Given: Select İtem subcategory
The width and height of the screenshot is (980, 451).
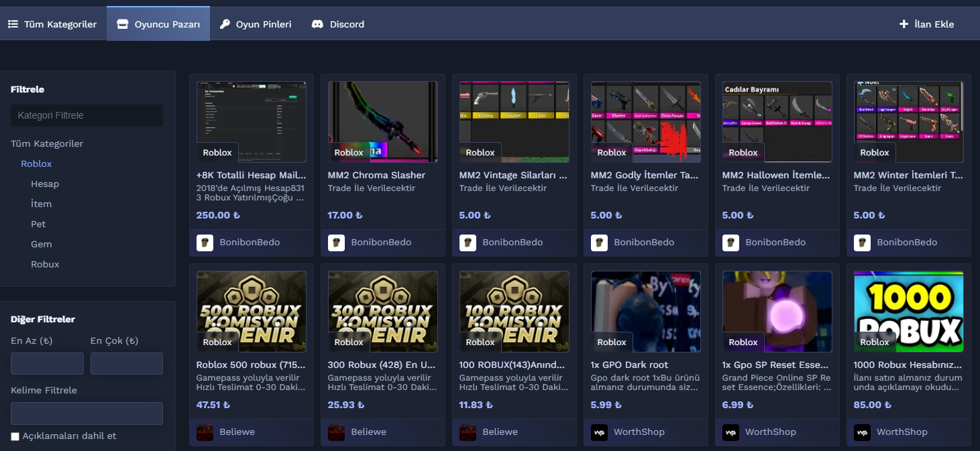Looking at the screenshot, I should [x=41, y=204].
